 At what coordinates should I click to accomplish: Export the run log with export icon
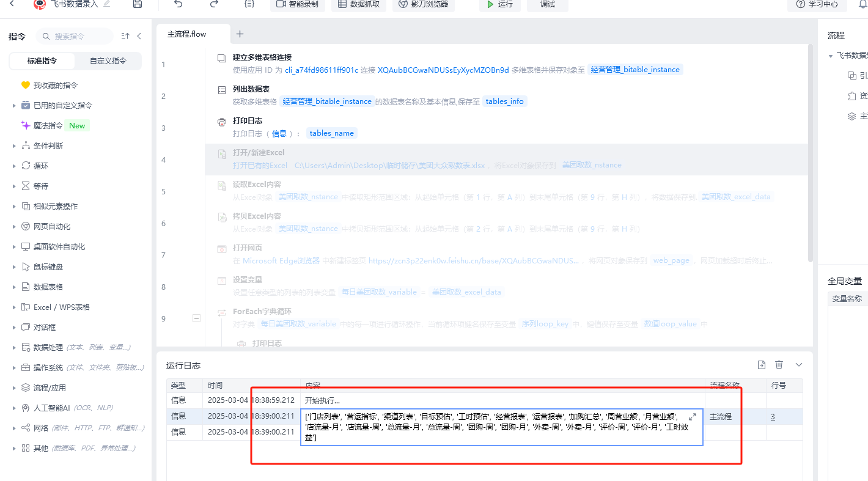point(761,365)
